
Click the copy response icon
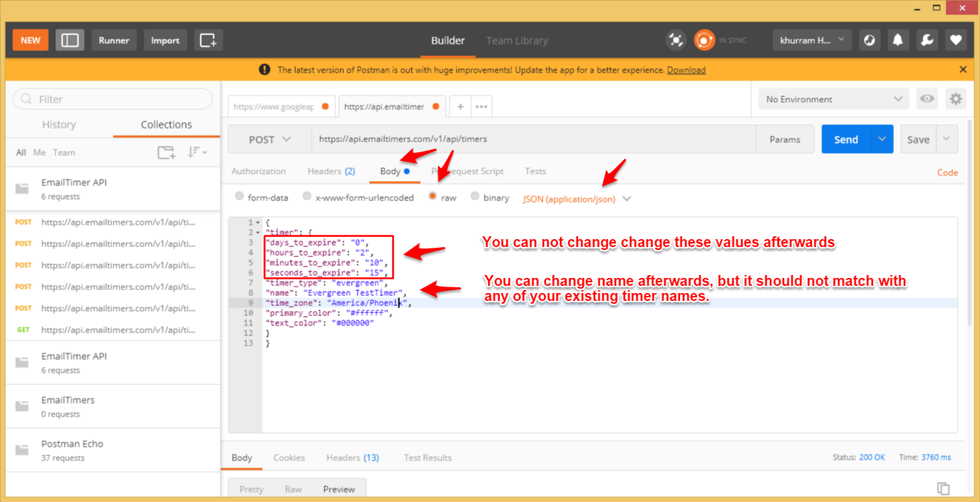tap(943, 488)
